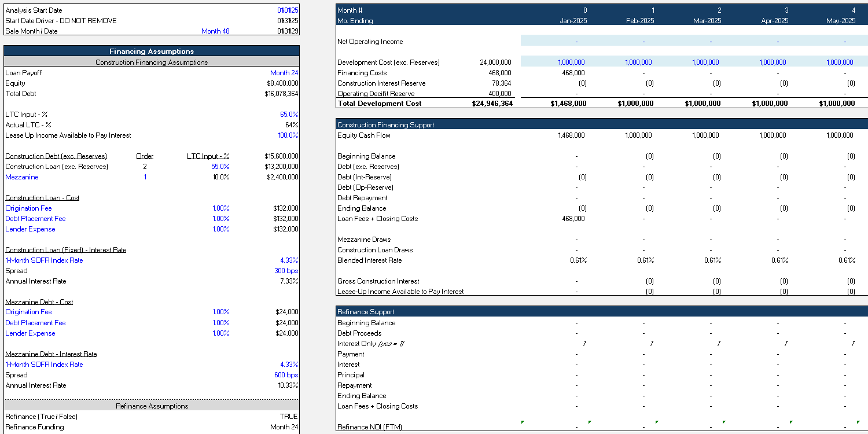Select the $132,000 Lender Expense amount
Screen dimensions: 868x434
[286, 229]
